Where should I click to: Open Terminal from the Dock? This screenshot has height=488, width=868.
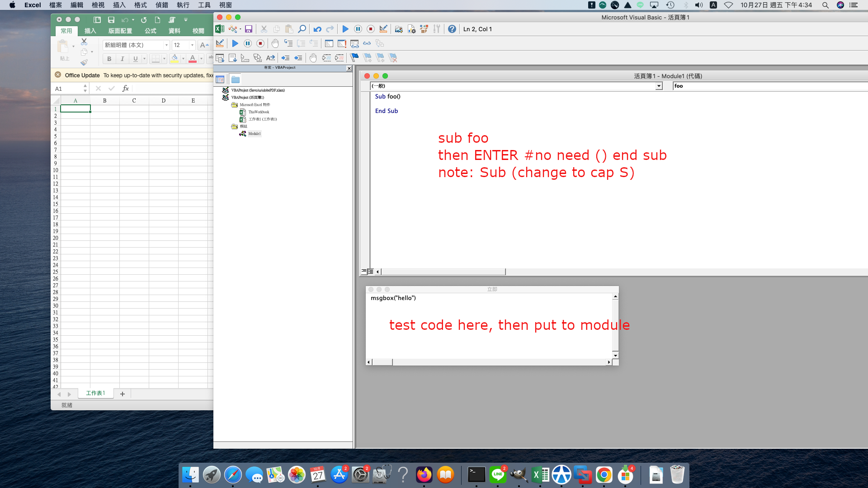click(x=476, y=475)
